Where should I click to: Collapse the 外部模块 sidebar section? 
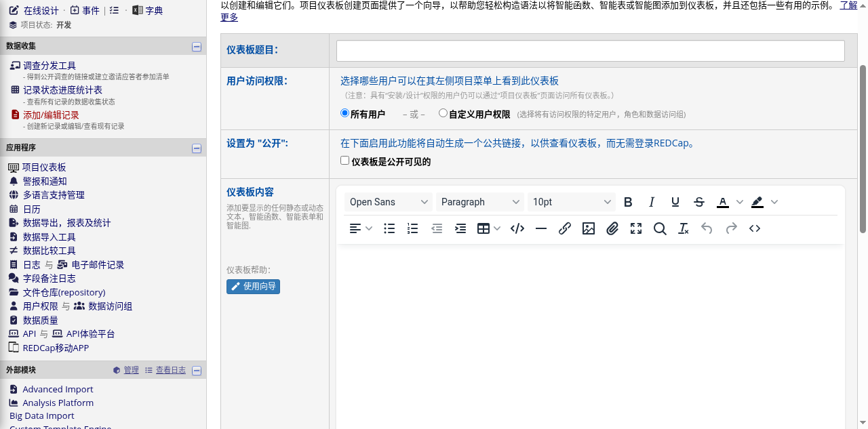(x=197, y=371)
